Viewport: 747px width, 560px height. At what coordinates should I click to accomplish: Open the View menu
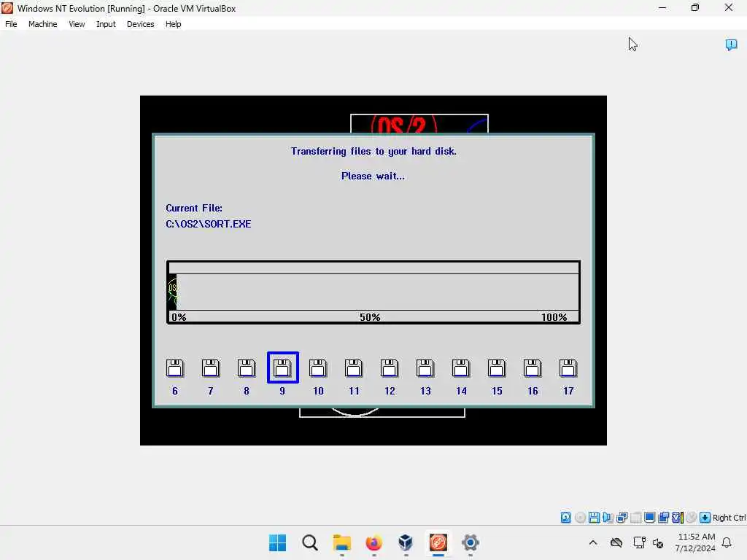coord(77,24)
